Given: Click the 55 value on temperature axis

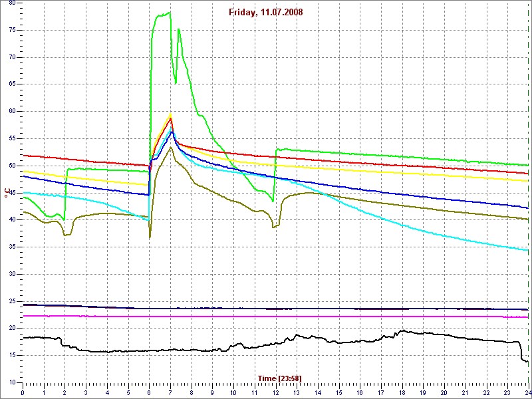Looking at the screenshot, I should tap(12, 139).
